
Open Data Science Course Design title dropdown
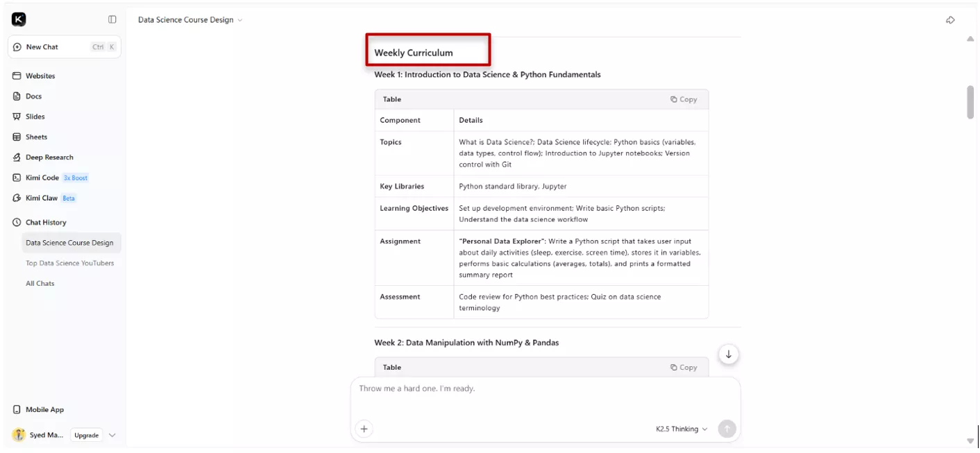point(190,20)
